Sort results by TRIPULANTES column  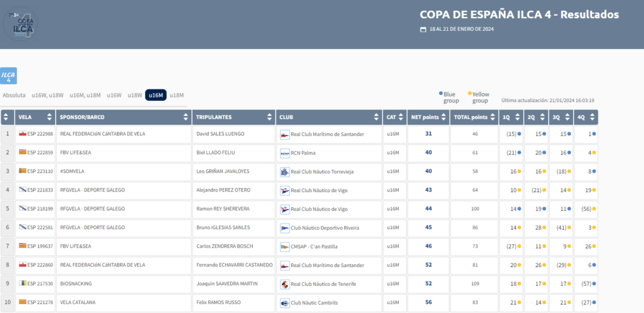pyautogui.click(x=233, y=117)
